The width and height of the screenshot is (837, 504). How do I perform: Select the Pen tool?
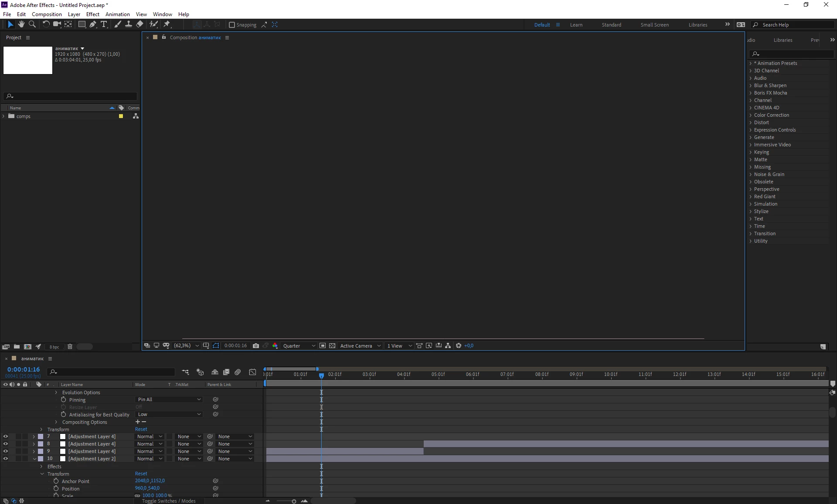[x=92, y=24]
